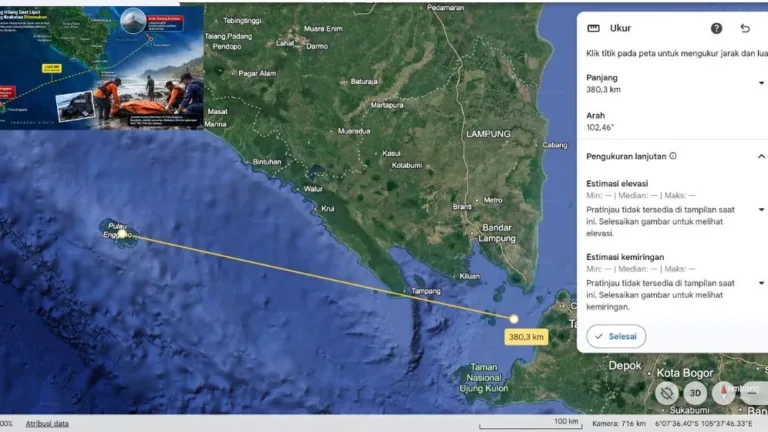Select the measurement endpoint near Krakatau
This screenshot has width=768, height=432.
513,319
